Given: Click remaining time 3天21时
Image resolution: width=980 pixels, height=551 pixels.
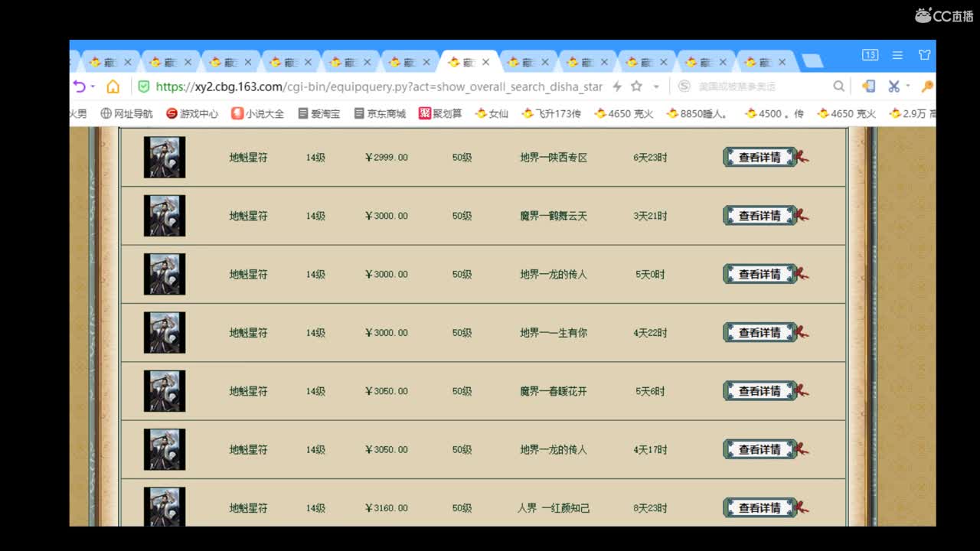Looking at the screenshot, I should (x=650, y=216).
